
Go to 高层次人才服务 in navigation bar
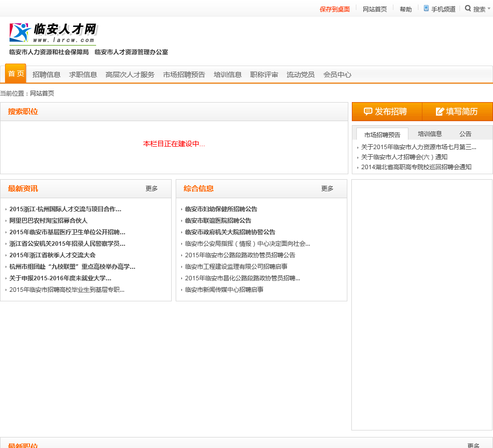[x=130, y=75]
